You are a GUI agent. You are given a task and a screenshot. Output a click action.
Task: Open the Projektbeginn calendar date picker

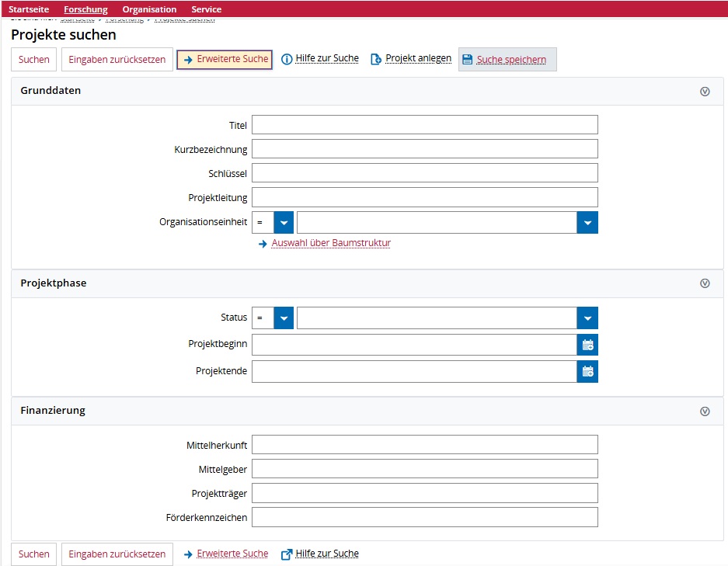[x=587, y=345]
